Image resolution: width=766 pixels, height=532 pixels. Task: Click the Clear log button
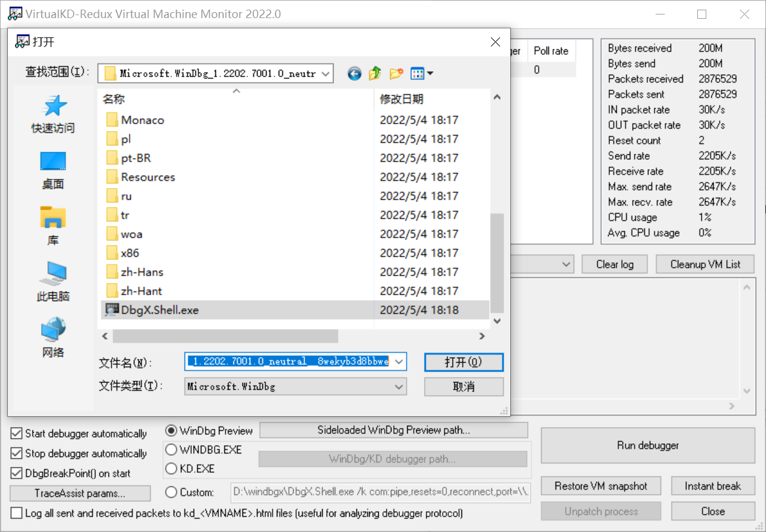[615, 264]
